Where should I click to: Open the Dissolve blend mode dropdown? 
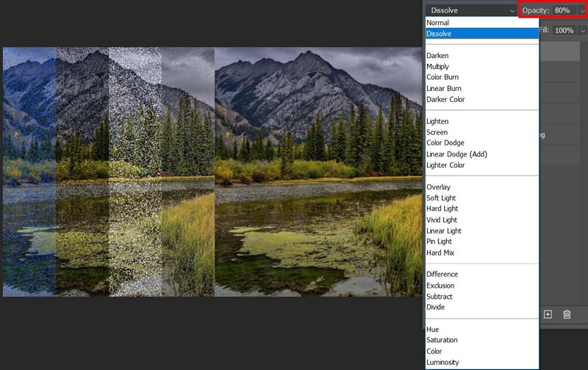pyautogui.click(x=472, y=10)
